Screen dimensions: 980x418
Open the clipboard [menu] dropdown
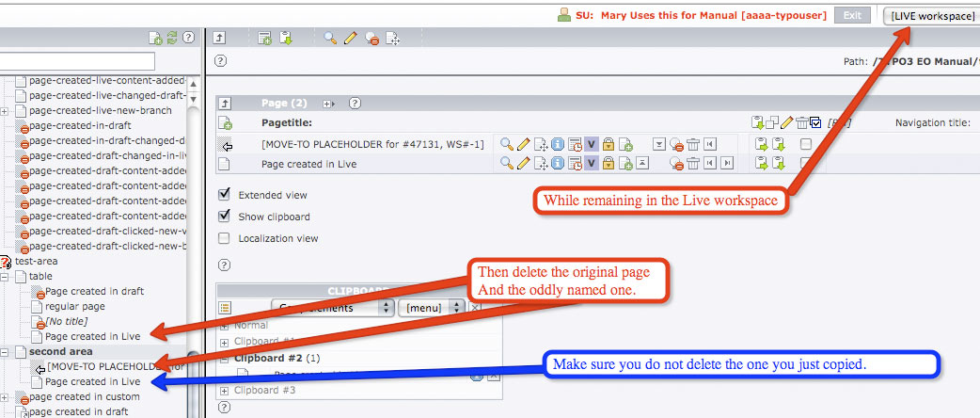[432, 308]
